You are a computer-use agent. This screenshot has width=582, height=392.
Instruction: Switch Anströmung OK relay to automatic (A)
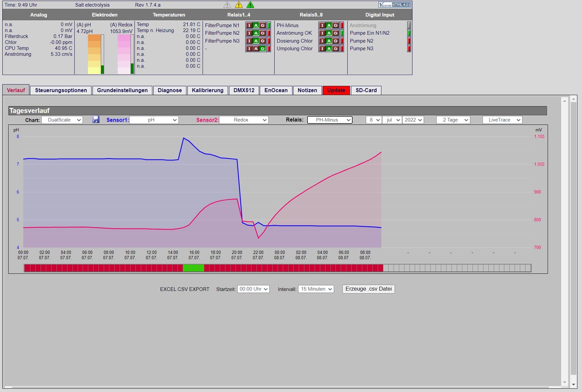coord(329,33)
